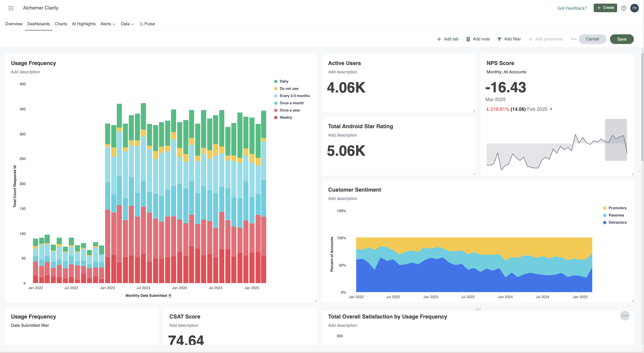The width and height of the screenshot is (644, 353).
Task: Hide Promoters in Customer Sentiment legend
Action: [617, 208]
